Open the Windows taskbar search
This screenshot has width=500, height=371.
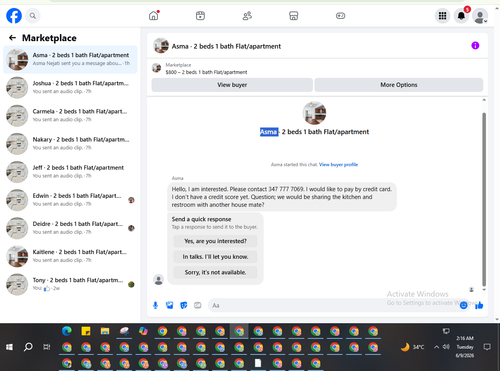click(28, 347)
